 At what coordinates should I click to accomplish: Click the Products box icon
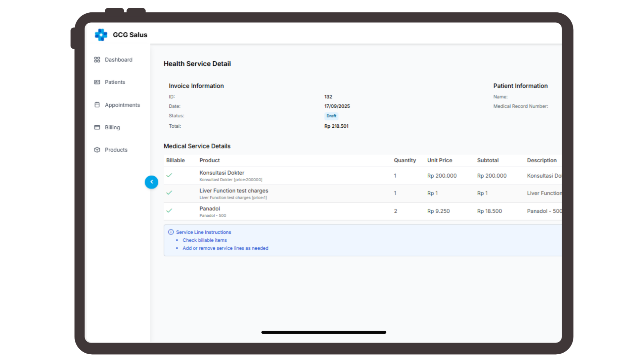(97, 150)
